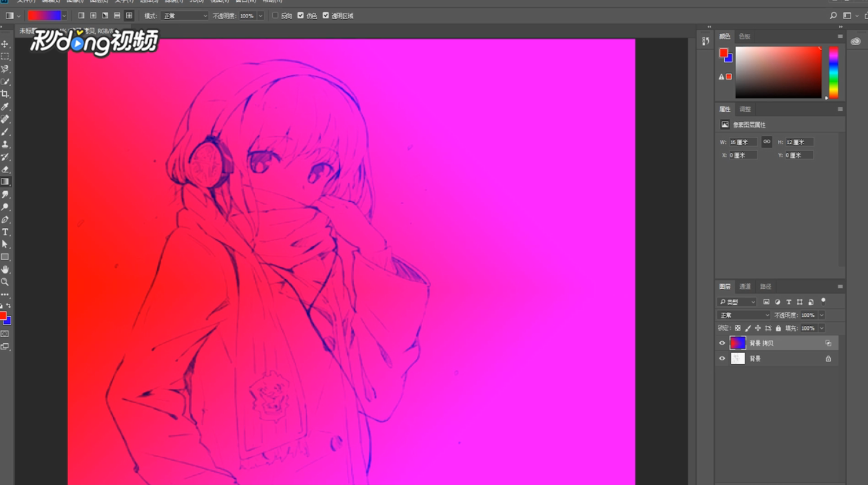Toggle lock image pixels brush icon
Image resolution: width=868 pixels, height=485 pixels.
click(748, 328)
